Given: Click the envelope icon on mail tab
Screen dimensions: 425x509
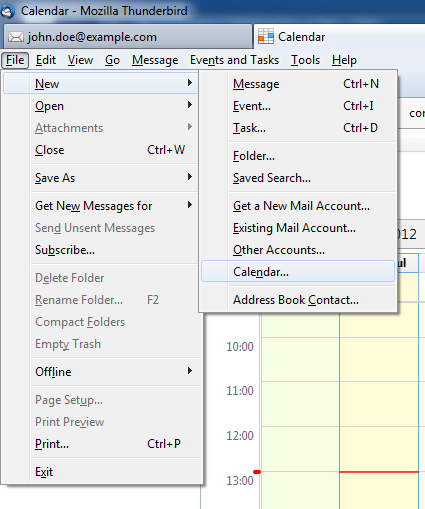Looking at the screenshot, I should pos(16,37).
